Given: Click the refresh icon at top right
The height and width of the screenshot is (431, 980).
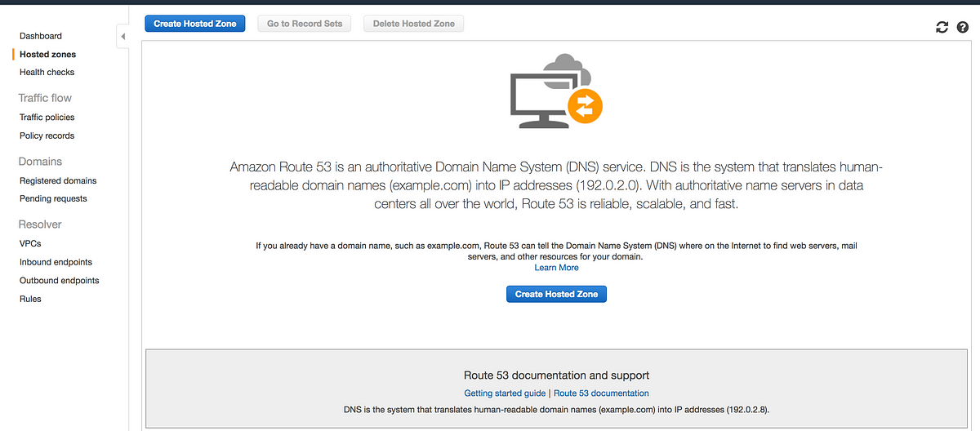Looking at the screenshot, I should coord(942,27).
